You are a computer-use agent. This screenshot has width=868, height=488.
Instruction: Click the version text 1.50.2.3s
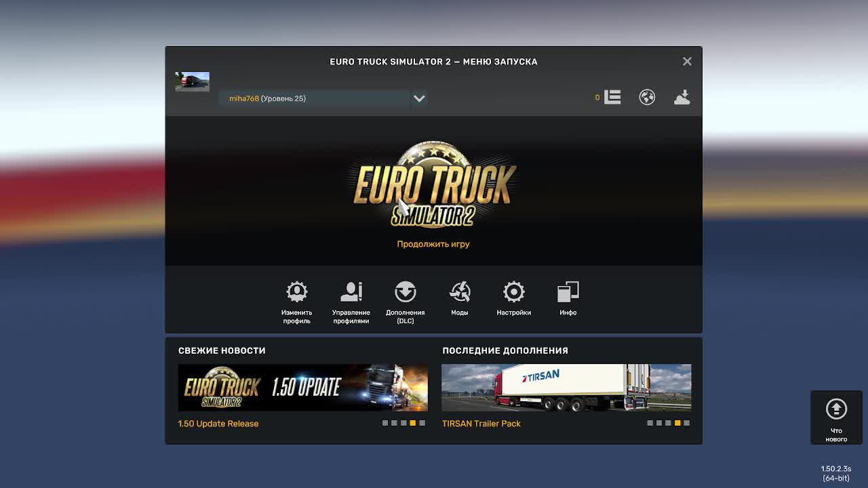coord(836,469)
